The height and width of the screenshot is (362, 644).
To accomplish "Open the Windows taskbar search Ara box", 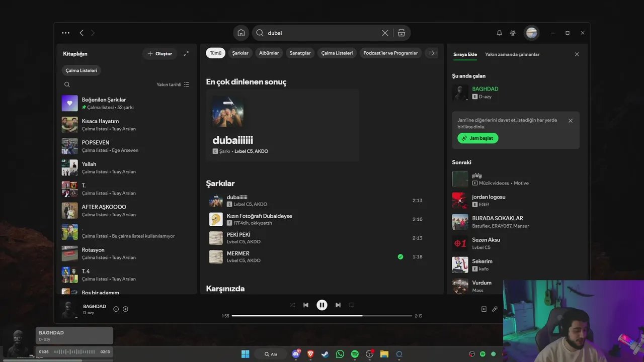I will tap(272, 354).
